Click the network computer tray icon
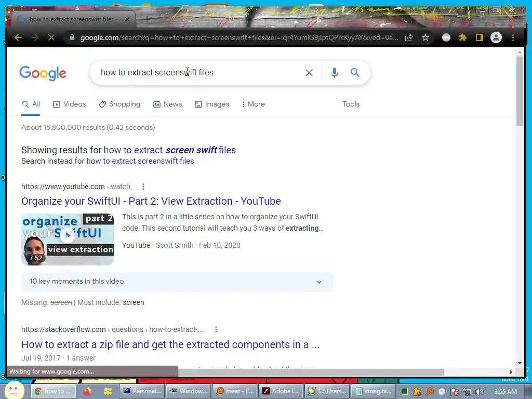 [467, 392]
